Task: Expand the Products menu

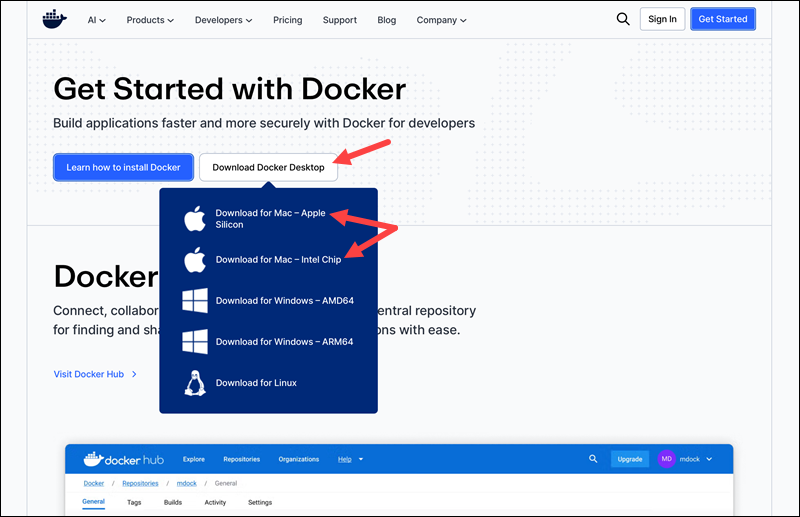Action: point(150,20)
